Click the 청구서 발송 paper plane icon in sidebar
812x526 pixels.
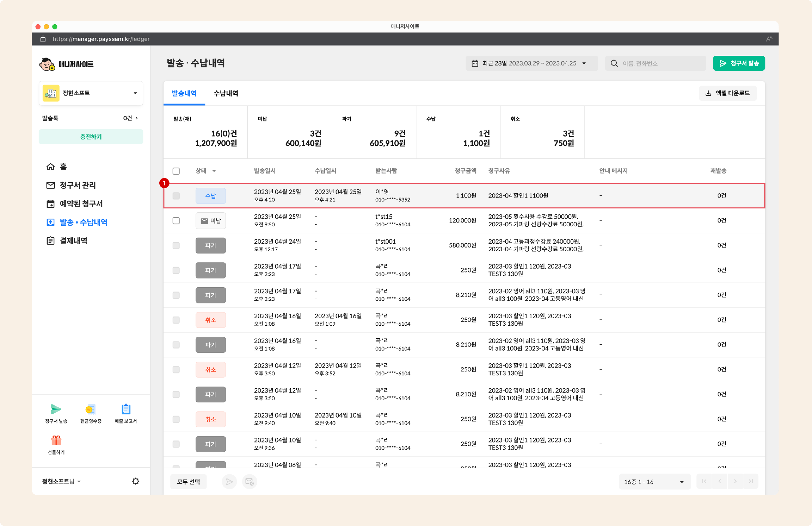[56, 409]
